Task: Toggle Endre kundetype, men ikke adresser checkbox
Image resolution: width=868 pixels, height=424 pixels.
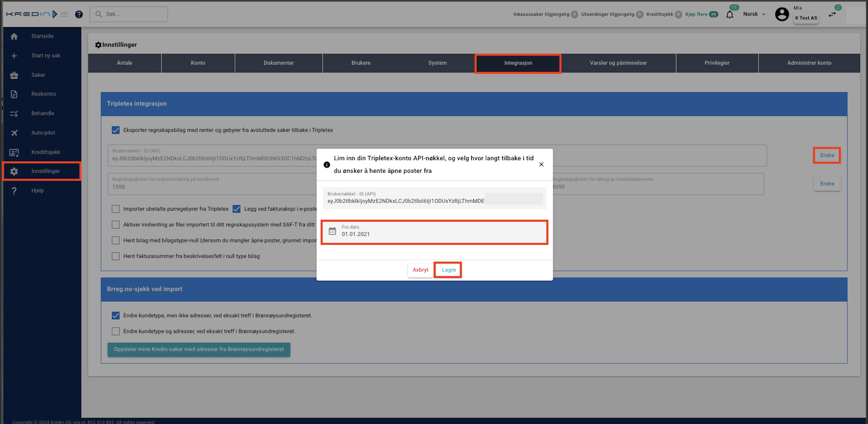Action: [116, 315]
